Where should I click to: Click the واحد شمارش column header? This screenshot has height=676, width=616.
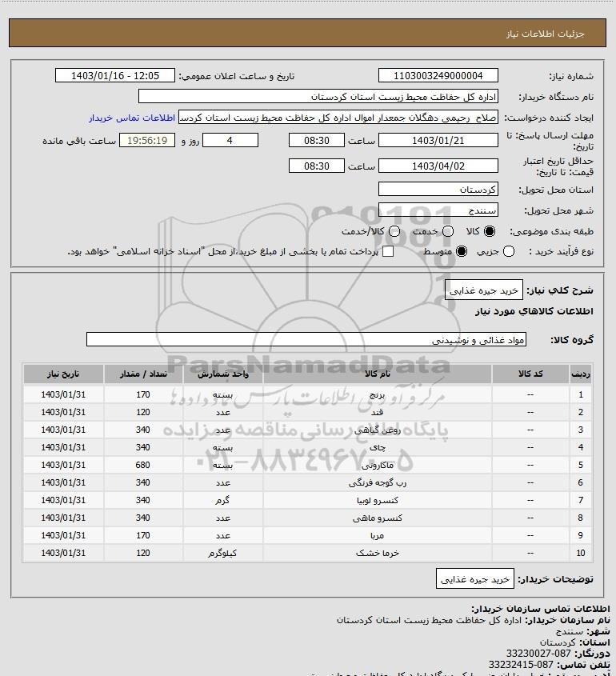point(223,374)
